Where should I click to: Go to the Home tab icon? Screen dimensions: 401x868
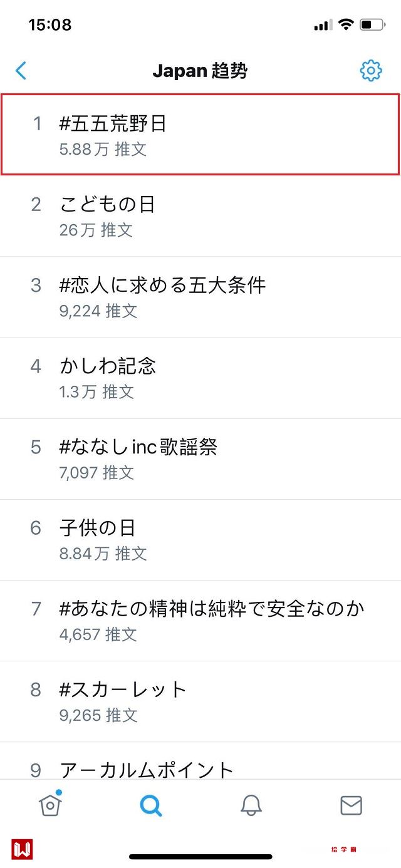(50, 805)
